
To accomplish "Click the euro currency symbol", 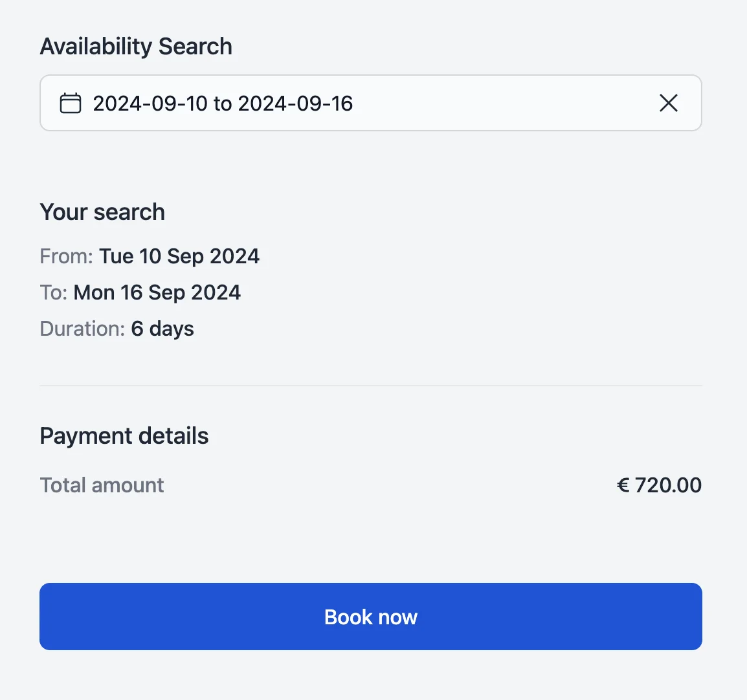I will 623,485.
